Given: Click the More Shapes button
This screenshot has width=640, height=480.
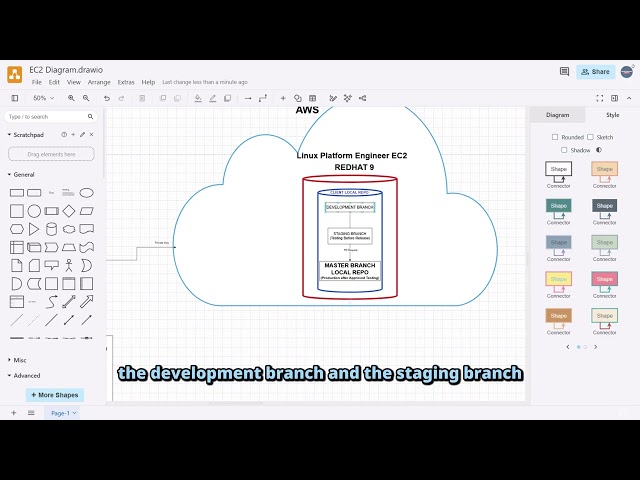Looking at the screenshot, I should click(55, 395).
